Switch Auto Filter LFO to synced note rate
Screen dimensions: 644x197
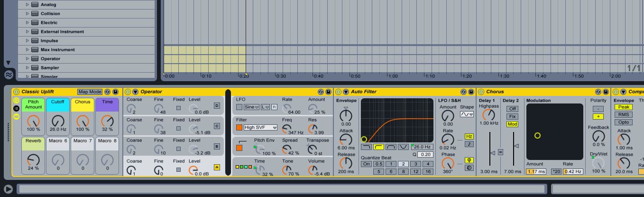click(x=469, y=144)
